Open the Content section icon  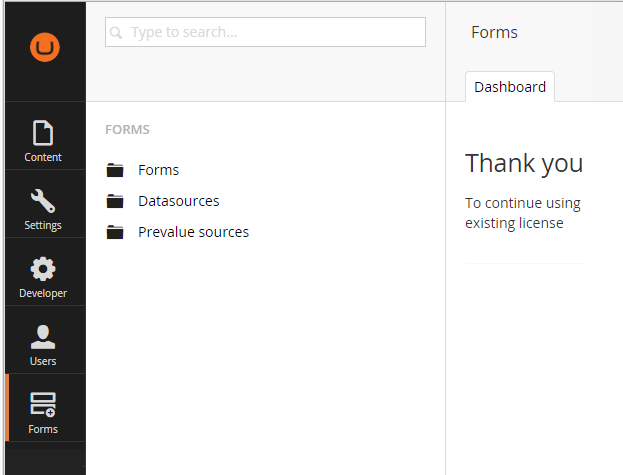pos(43,133)
